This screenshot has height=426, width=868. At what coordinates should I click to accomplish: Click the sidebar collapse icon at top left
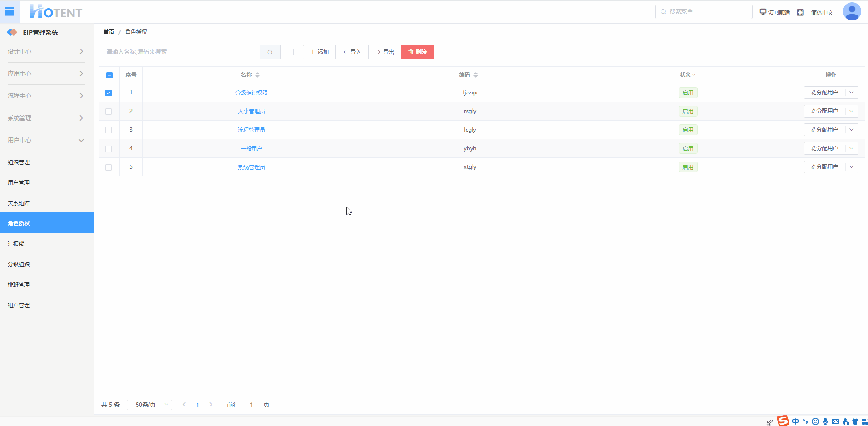pos(10,12)
